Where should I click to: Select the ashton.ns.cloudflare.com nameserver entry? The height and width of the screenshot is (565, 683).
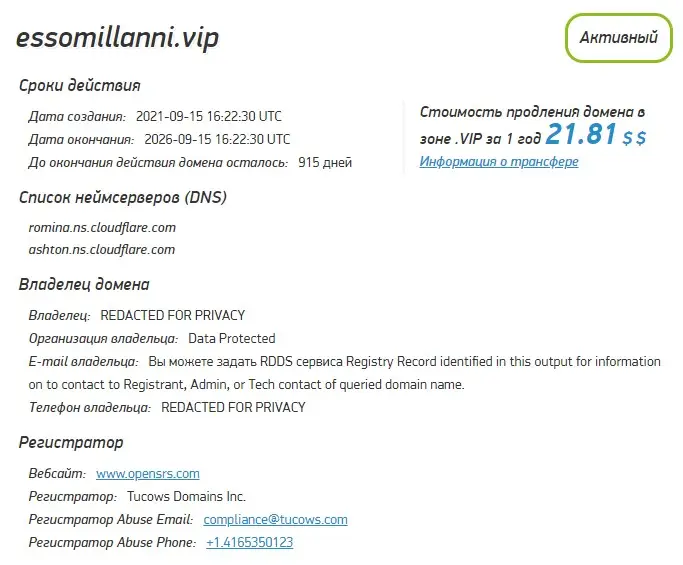point(101,250)
